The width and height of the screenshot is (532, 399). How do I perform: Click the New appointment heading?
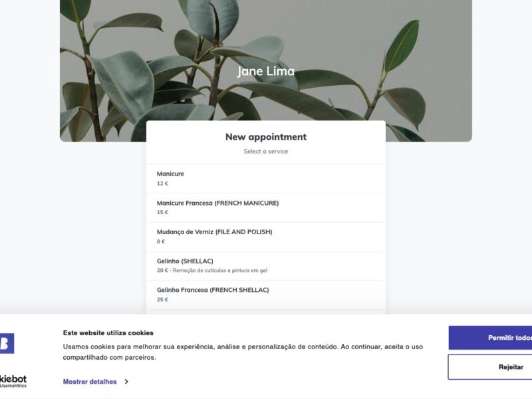point(265,137)
